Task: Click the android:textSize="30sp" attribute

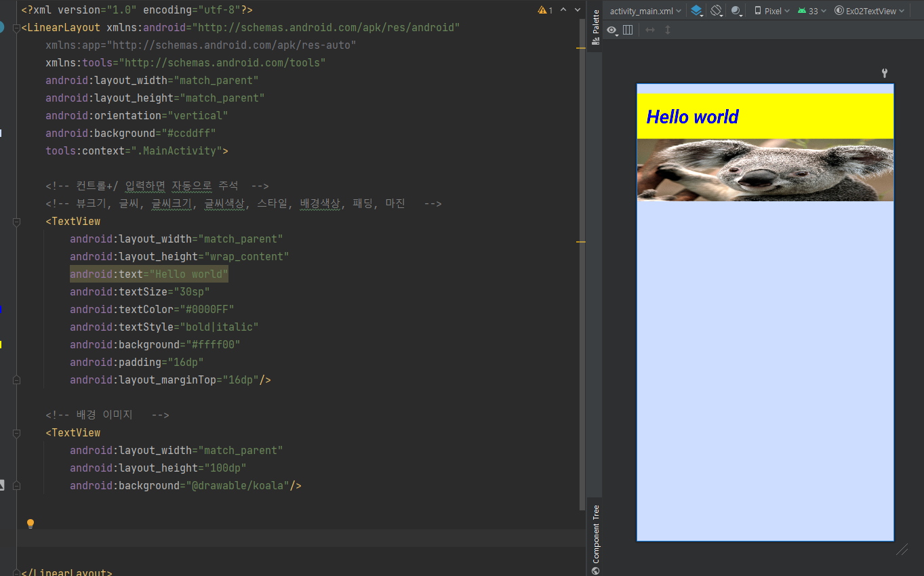Action: (140, 292)
